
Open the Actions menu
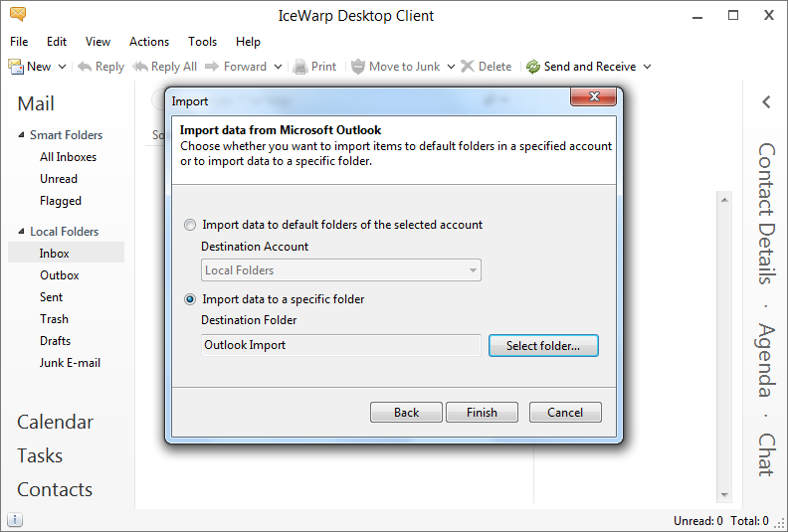(x=149, y=42)
